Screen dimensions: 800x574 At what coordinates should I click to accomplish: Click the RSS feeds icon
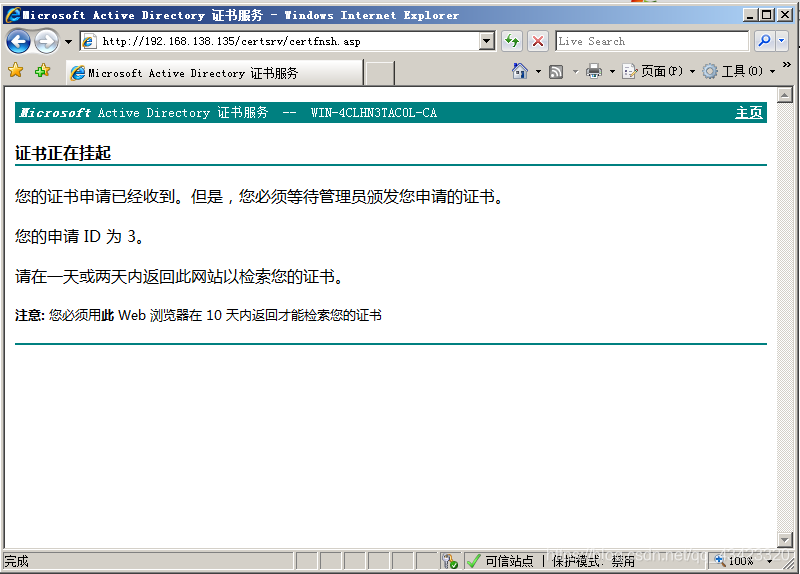point(556,71)
